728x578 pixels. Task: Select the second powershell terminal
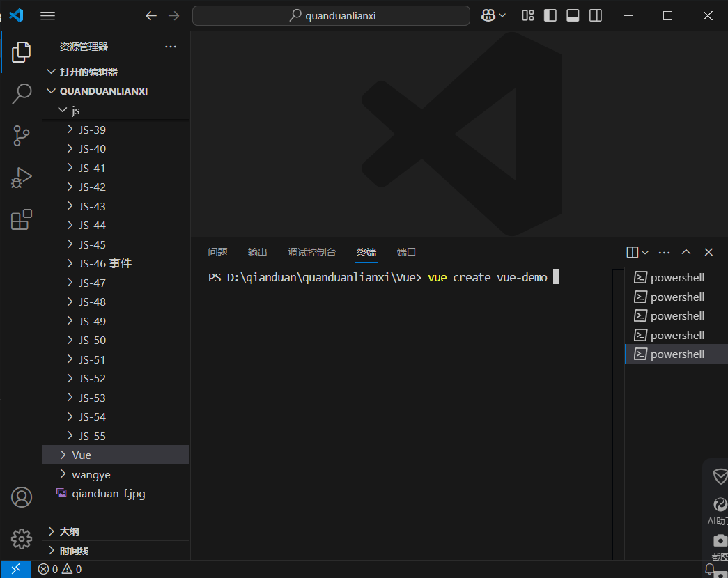coord(676,297)
